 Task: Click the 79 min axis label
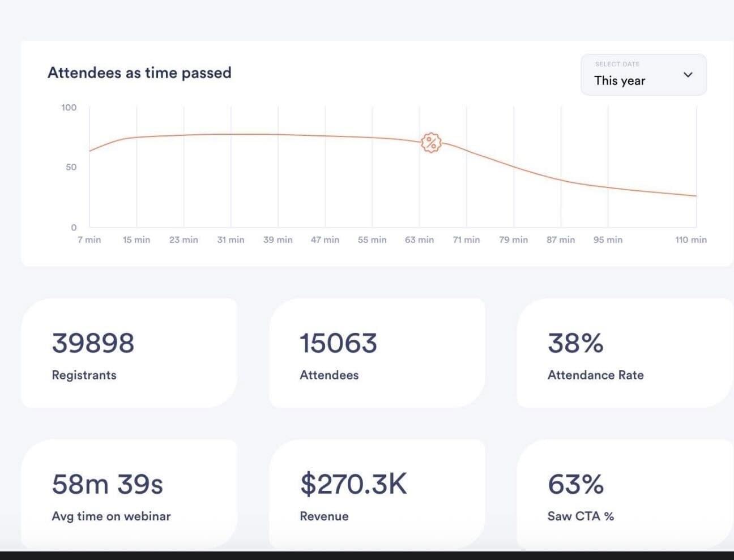tap(513, 240)
